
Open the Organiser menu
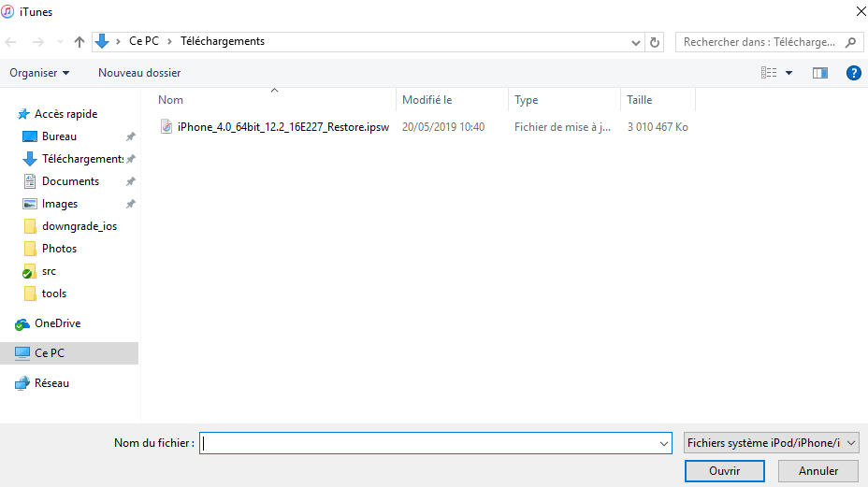(39, 73)
